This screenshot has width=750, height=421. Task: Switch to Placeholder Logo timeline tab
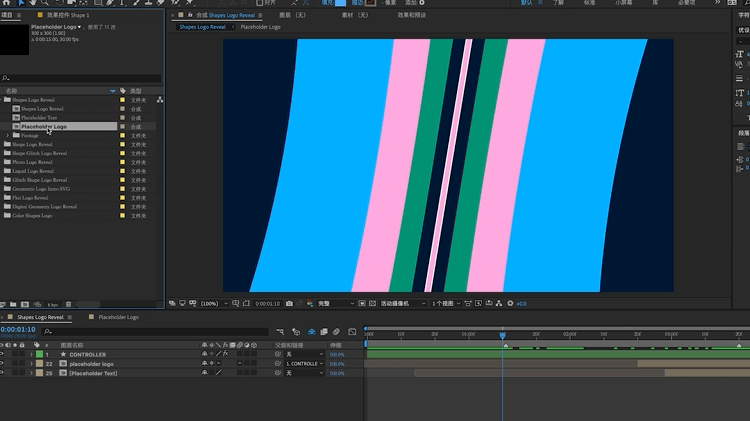tap(117, 317)
